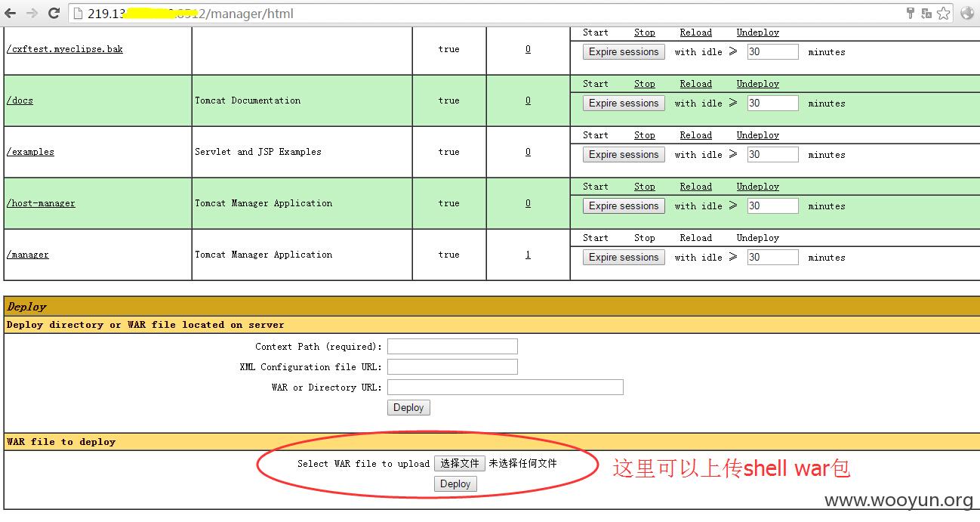This screenshot has height=522, width=980.
Task: Expire sessions for /docs
Action: [624, 103]
